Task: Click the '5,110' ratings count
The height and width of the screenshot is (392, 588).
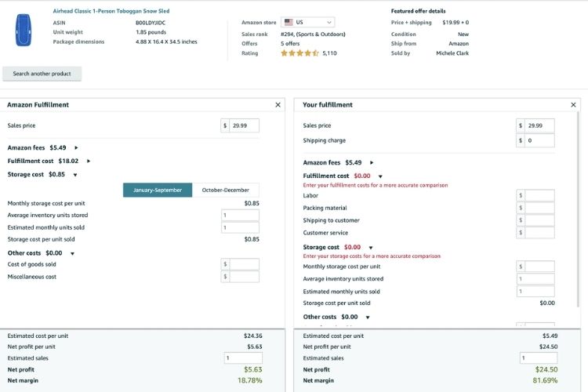Action: 329,53
